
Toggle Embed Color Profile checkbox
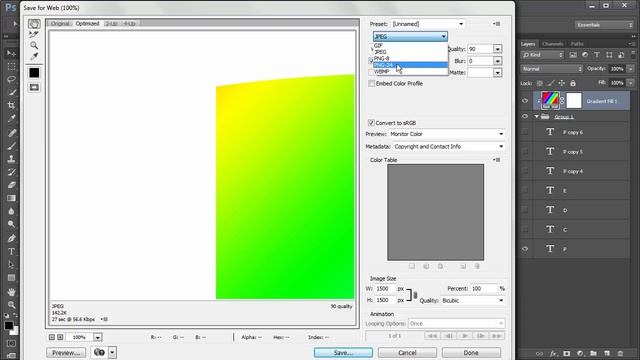pos(371,83)
